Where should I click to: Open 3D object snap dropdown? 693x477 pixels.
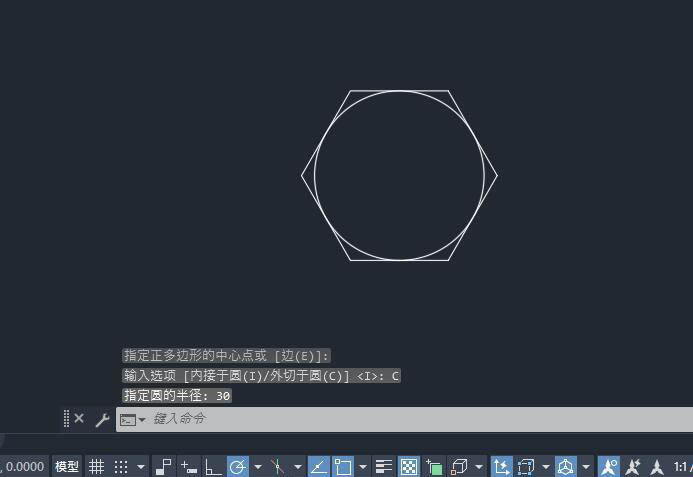tap(479, 467)
